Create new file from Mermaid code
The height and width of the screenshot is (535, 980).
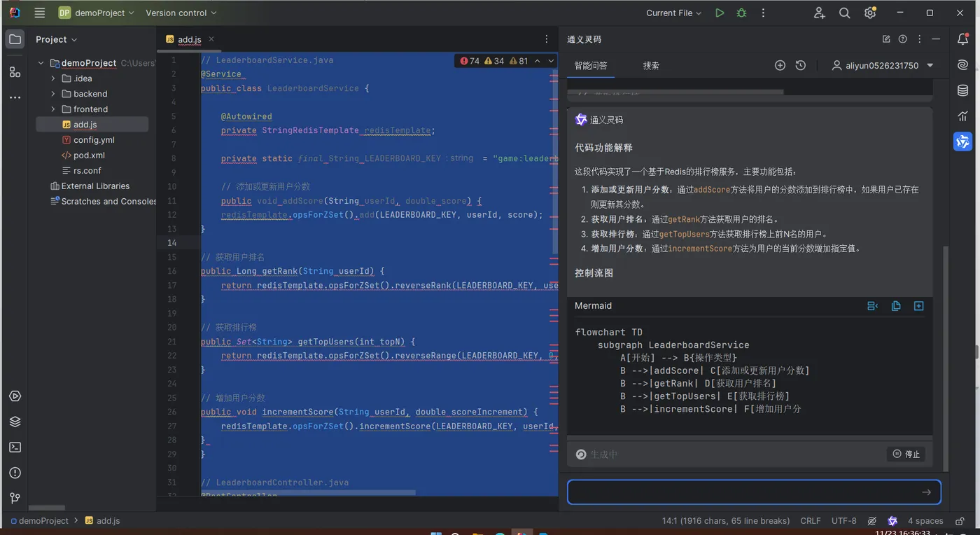[919, 306]
